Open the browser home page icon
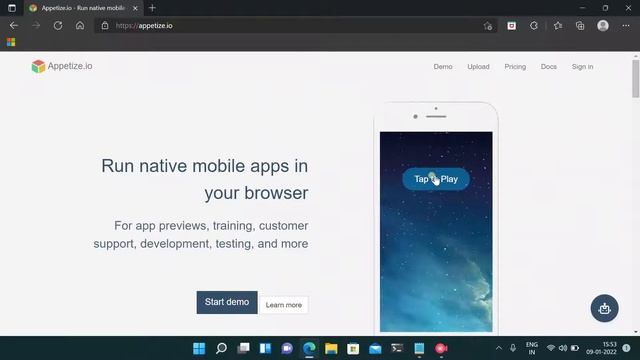 80,26
